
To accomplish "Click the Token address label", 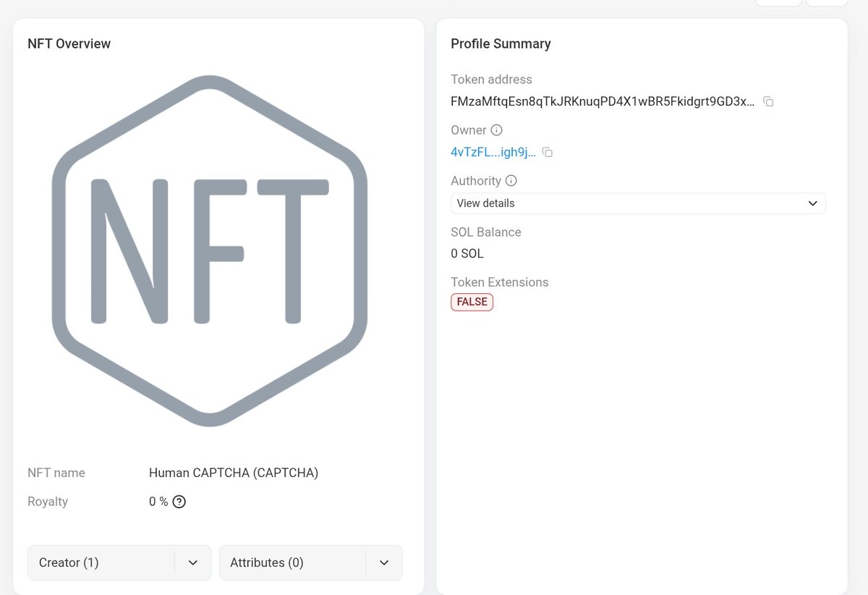I will pyautogui.click(x=491, y=80).
